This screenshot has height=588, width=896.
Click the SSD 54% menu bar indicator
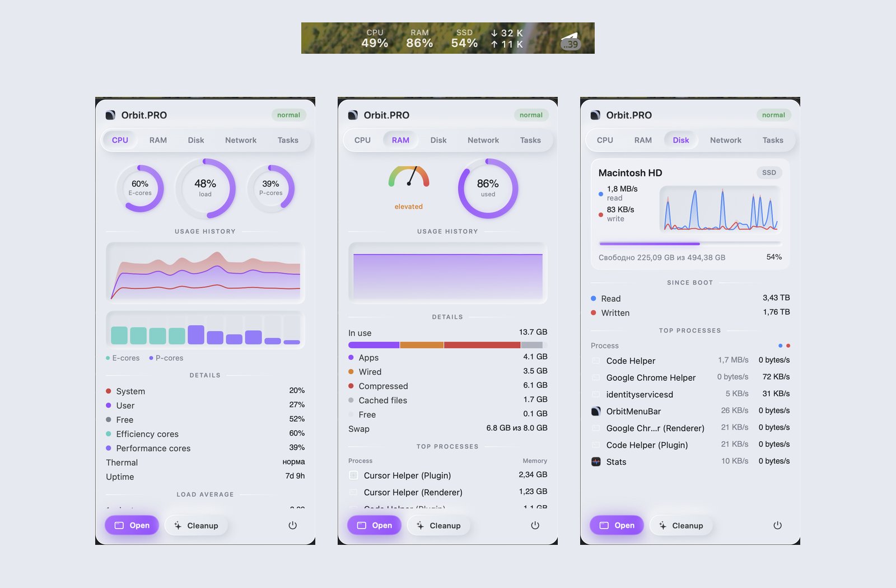click(464, 39)
